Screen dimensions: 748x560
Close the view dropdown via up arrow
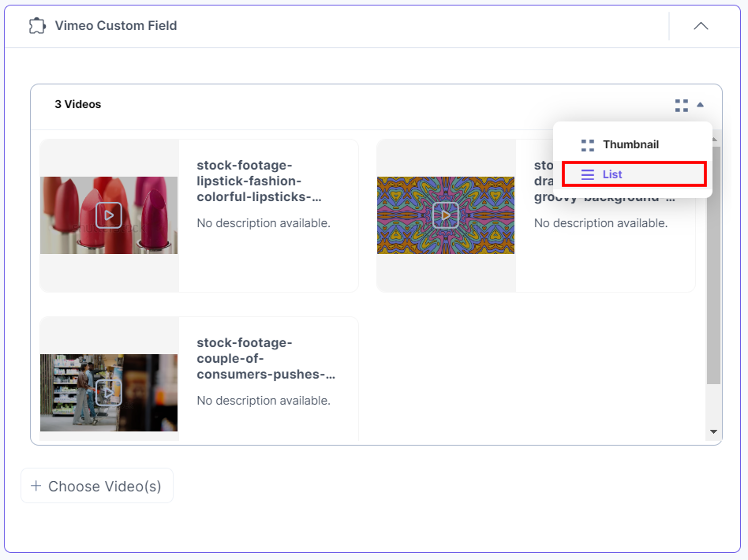pos(700,105)
